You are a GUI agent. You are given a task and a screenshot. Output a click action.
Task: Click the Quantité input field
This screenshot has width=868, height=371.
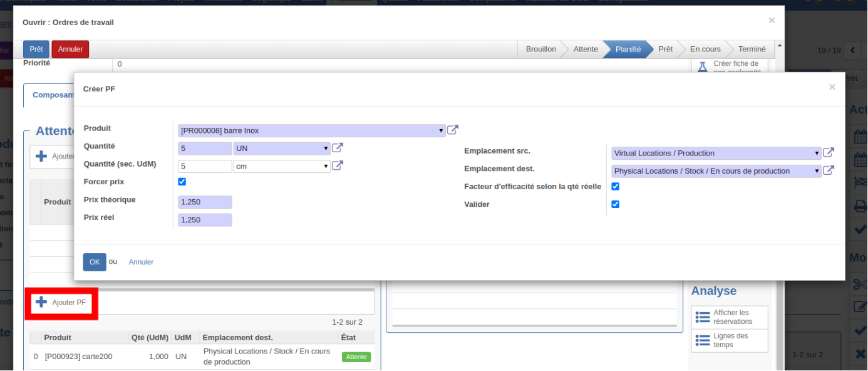205,149
